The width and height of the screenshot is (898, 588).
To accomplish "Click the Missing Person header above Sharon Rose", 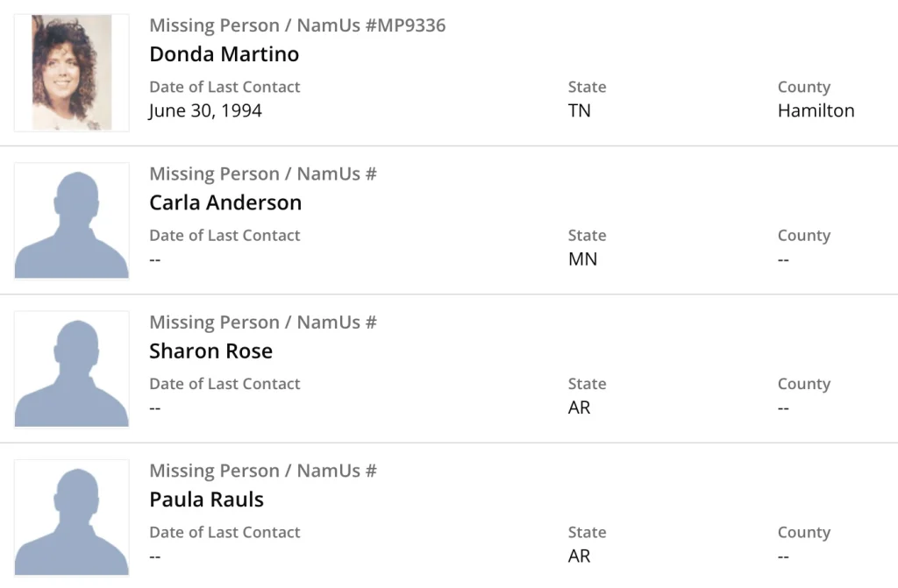I will click(x=262, y=322).
